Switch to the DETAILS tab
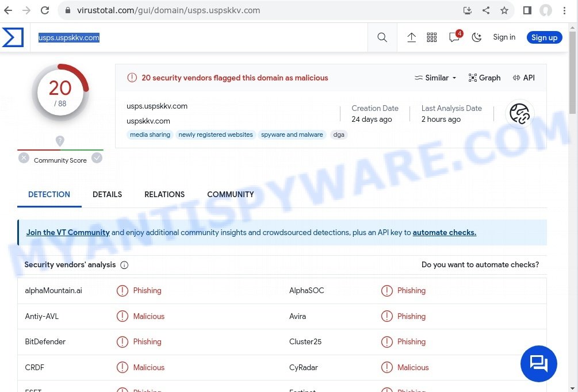Image resolution: width=578 pixels, height=392 pixels. [x=108, y=194]
